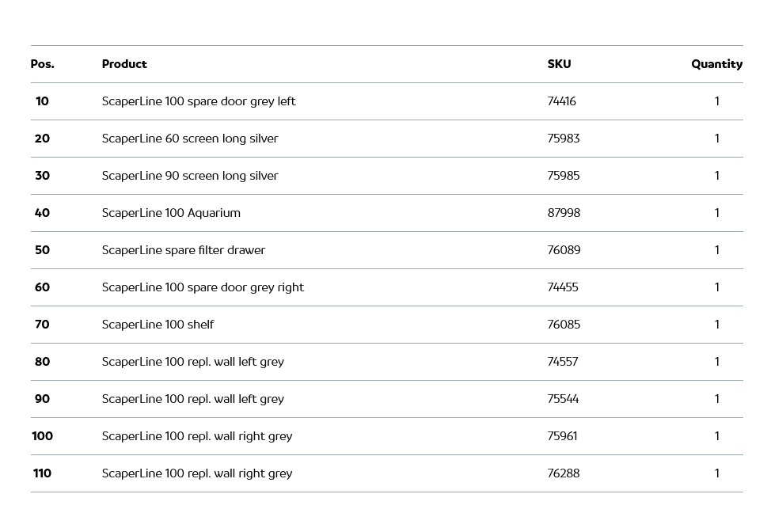
Task: Select SKU 75983 cell
Action: tap(564, 139)
